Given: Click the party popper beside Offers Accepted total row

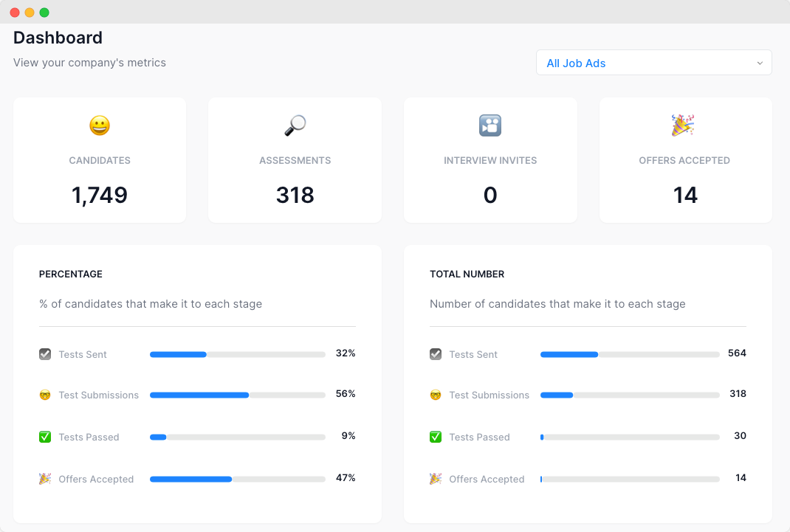Looking at the screenshot, I should [x=435, y=478].
